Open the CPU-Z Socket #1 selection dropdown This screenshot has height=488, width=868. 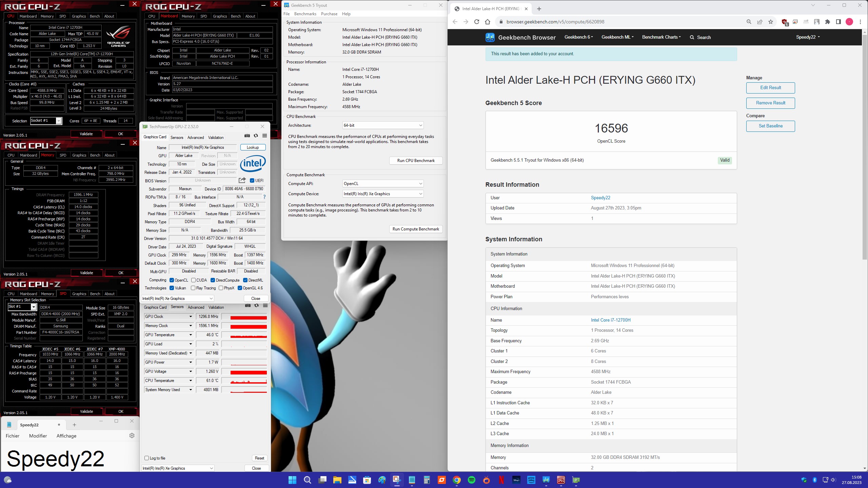46,121
